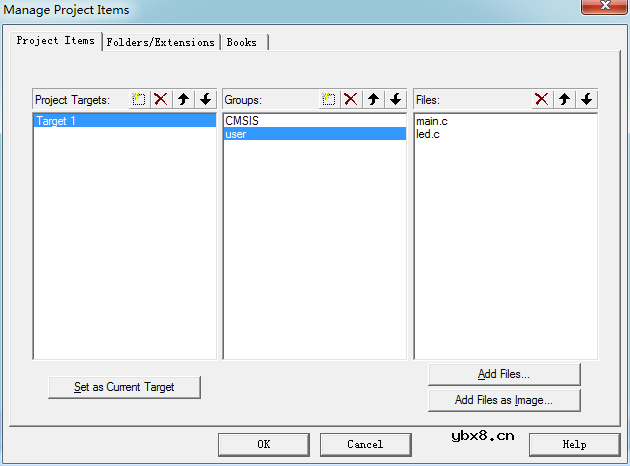Screen dimensions: 630x466
Task: Create a new group with New icon
Action: (x=328, y=99)
